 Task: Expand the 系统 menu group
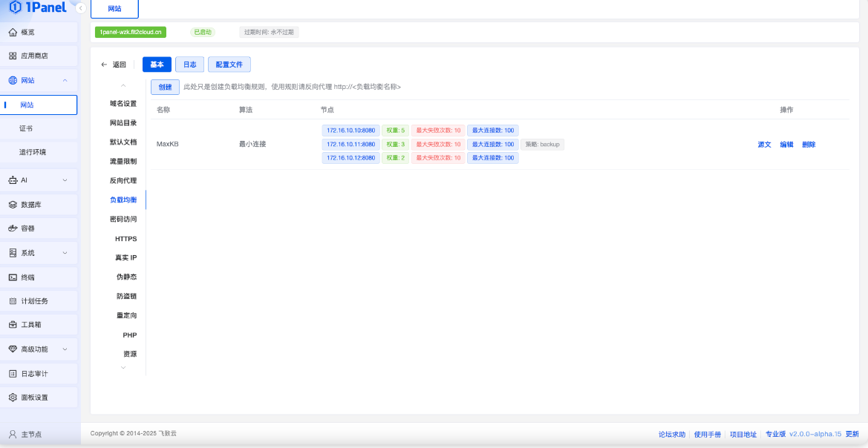(x=65, y=253)
